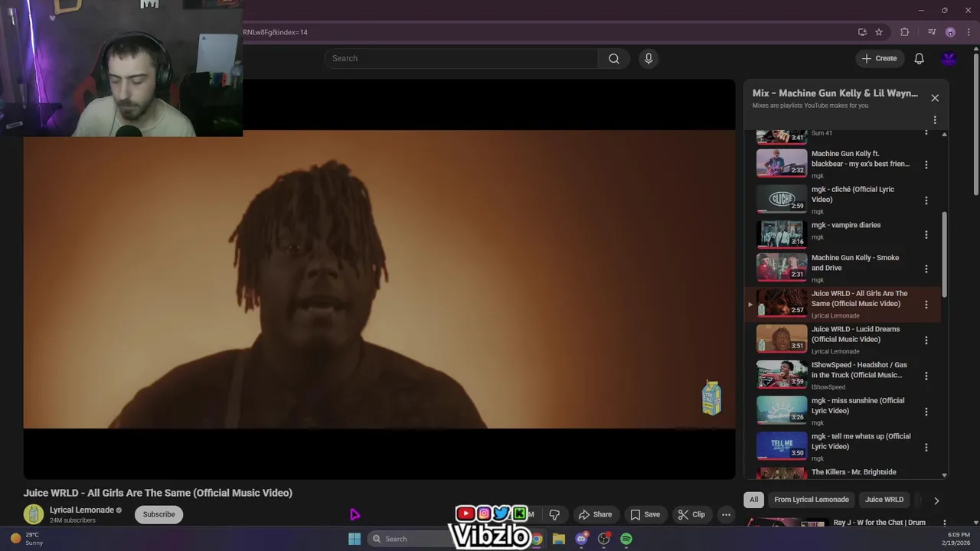The width and height of the screenshot is (980, 551).
Task: Open options for tell me whats up
Action: [926, 447]
